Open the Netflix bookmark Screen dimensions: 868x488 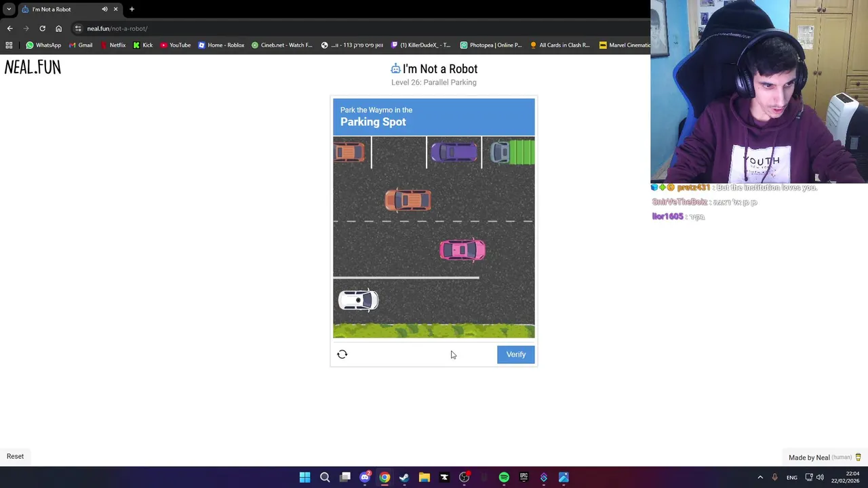pos(113,45)
